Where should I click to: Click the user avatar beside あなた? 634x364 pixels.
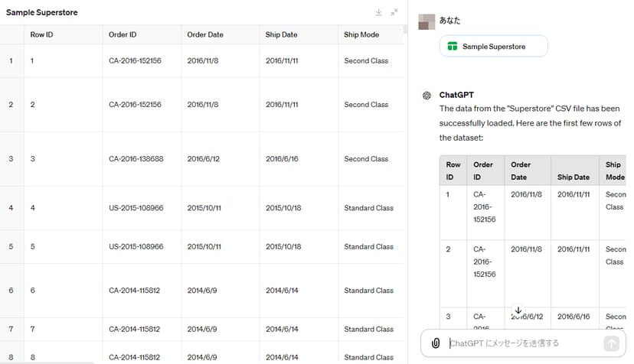[426, 21]
